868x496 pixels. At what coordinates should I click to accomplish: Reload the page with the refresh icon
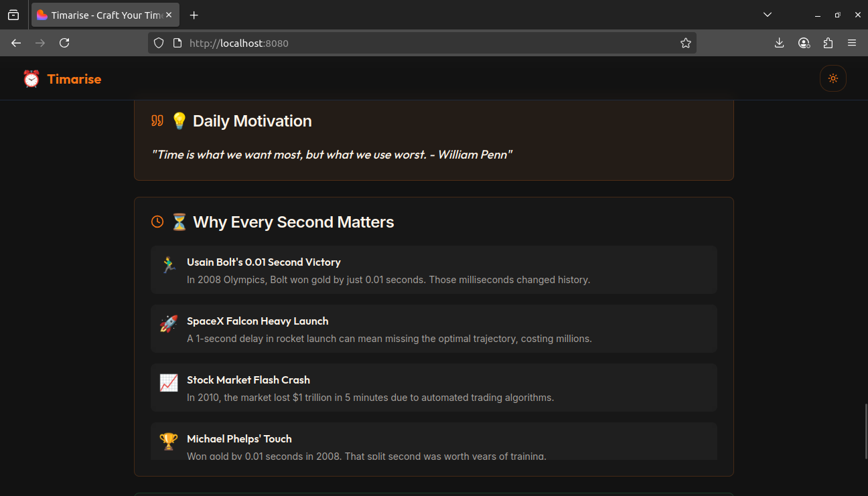pyautogui.click(x=64, y=43)
